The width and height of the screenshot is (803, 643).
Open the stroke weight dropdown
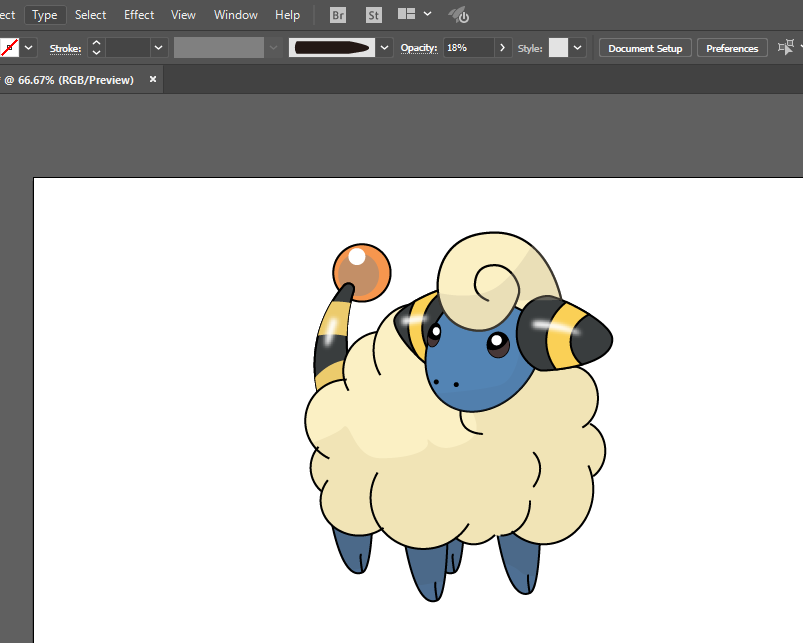coord(159,48)
